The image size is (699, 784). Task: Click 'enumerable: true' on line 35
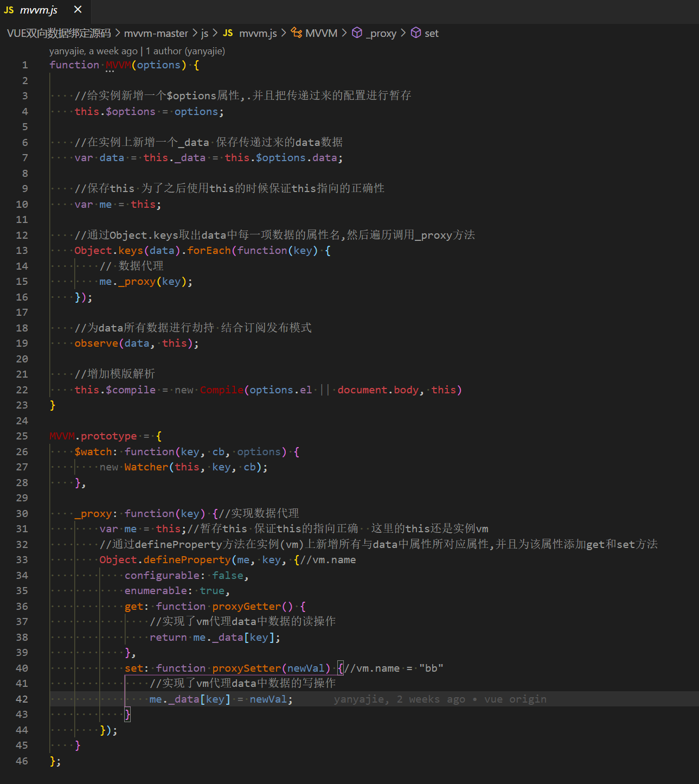175,591
